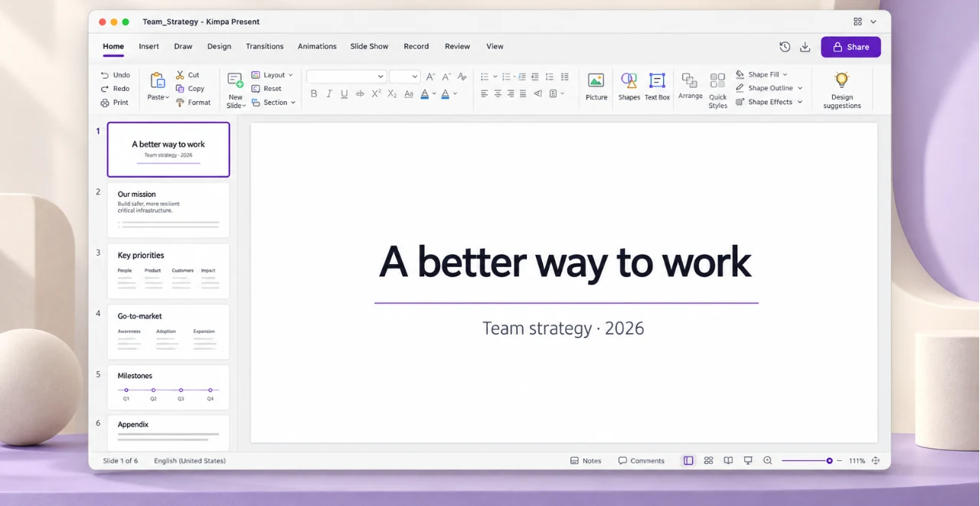Show Design suggestions
This screenshot has height=506, width=980.
click(841, 90)
